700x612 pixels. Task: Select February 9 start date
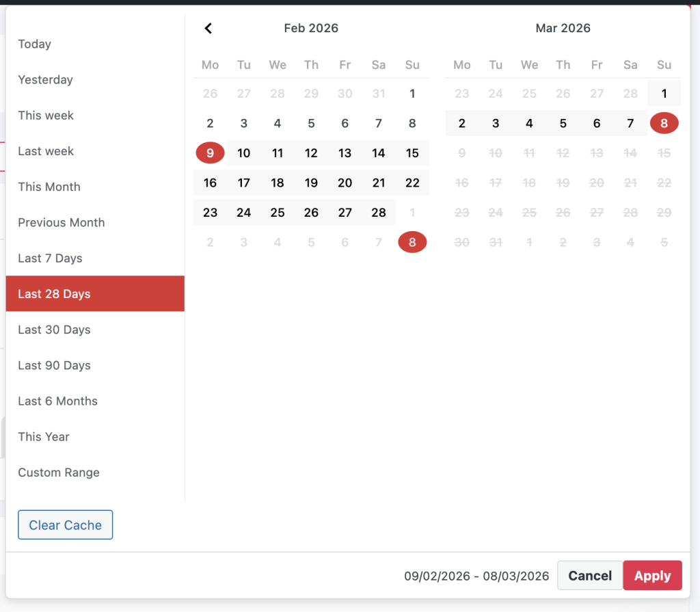pyautogui.click(x=210, y=153)
